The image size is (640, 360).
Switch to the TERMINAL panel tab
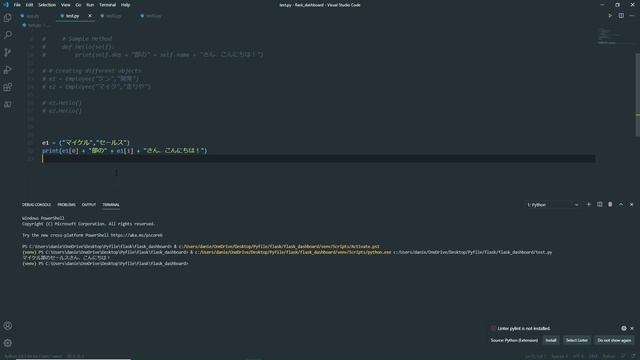[x=111, y=204]
